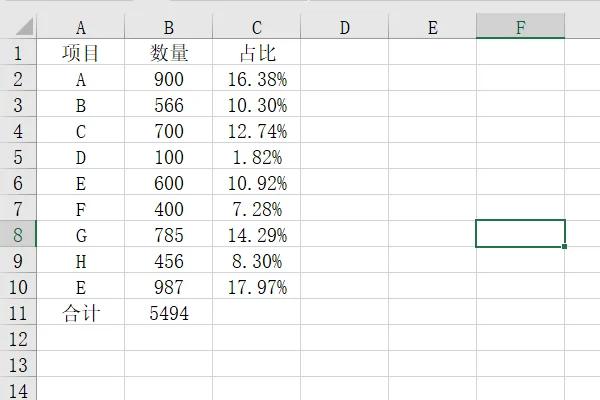Image resolution: width=600 pixels, height=400 pixels.
Task: Click cell containing 100
Action: (168, 156)
